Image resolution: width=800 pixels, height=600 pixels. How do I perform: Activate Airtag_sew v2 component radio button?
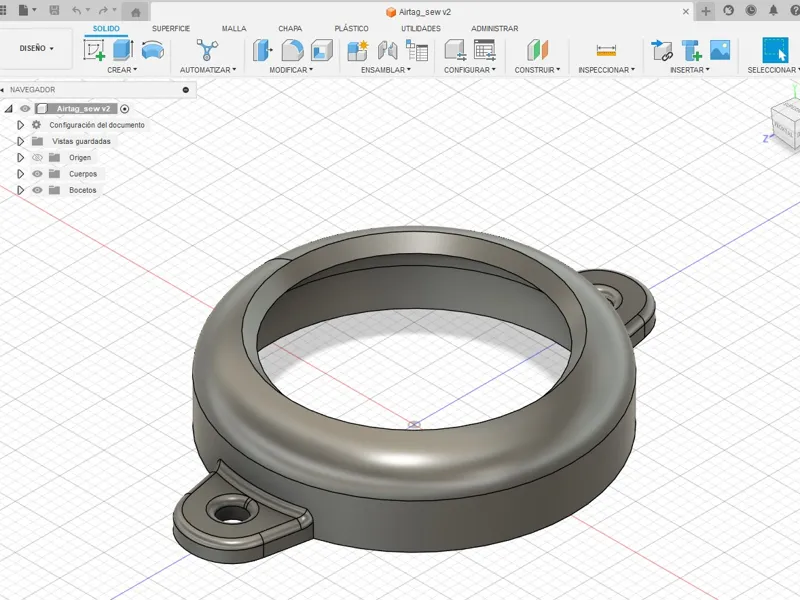click(x=124, y=109)
